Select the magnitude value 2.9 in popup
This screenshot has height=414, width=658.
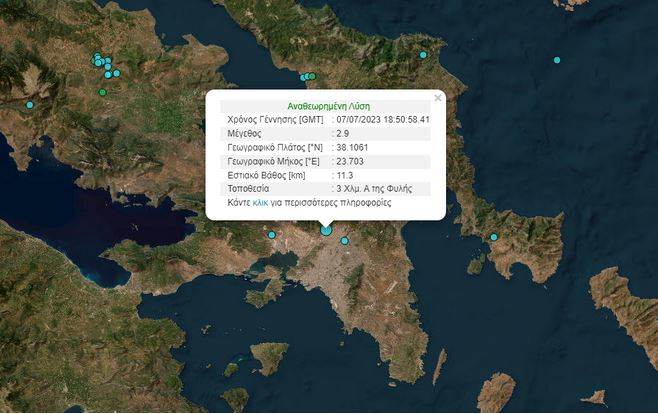pos(344,133)
